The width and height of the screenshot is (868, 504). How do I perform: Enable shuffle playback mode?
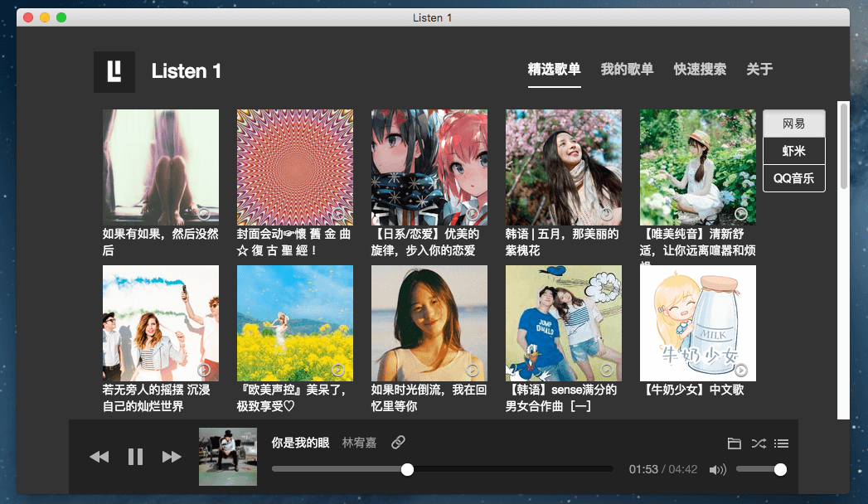click(x=758, y=443)
